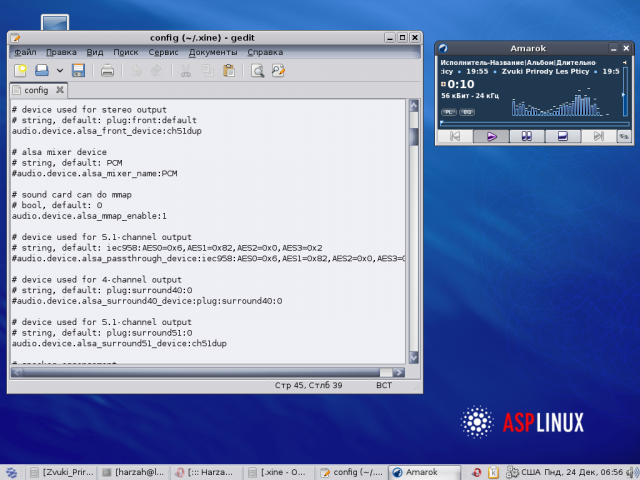Cut selection with the scissors icon

click(186, 71)
